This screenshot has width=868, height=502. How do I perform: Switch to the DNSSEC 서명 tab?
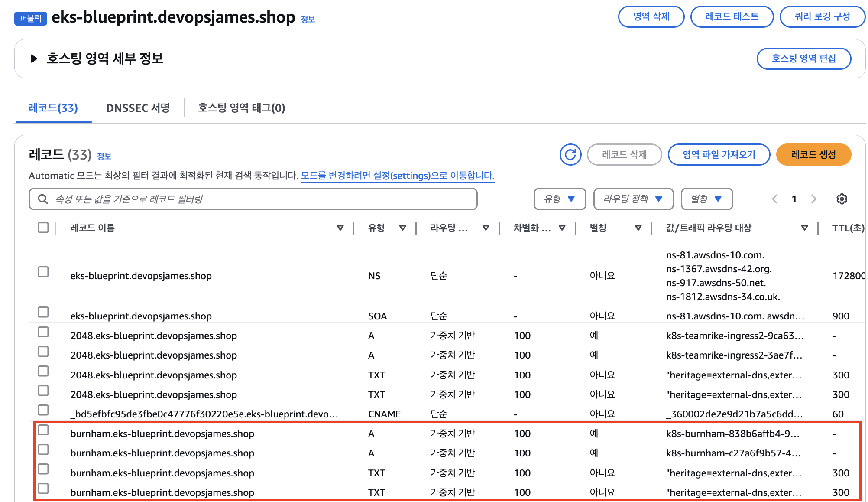(138, 108)
